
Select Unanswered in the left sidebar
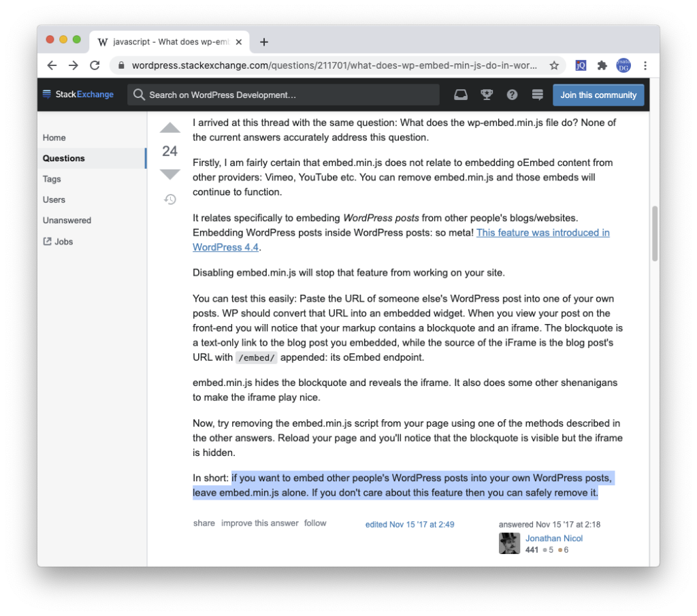[x=67, y=221]
